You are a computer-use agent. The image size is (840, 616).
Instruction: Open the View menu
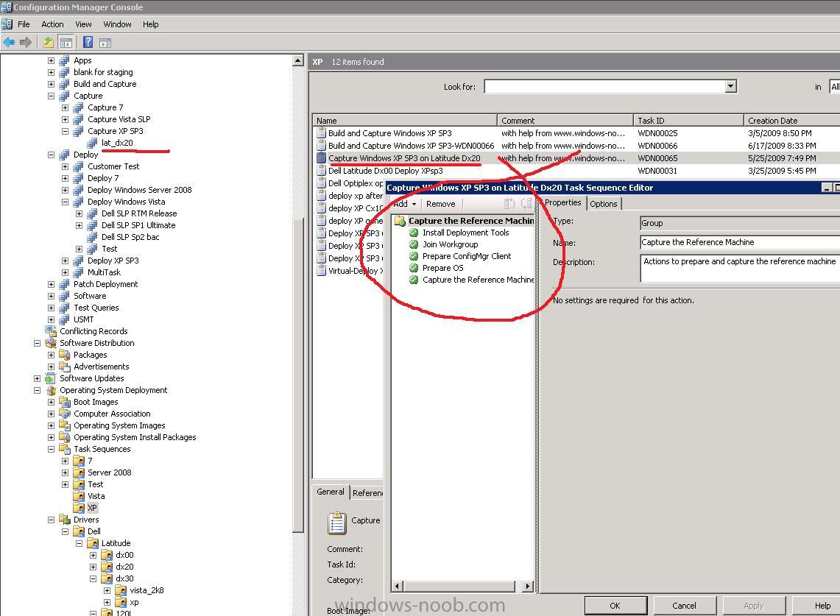click(x=83, y=24)
